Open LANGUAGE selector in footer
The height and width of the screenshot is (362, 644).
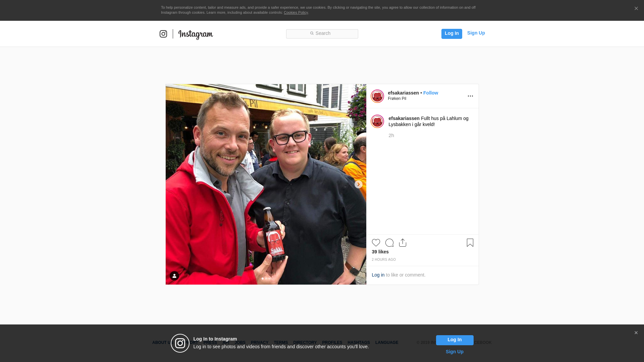[x=387, y=343]
